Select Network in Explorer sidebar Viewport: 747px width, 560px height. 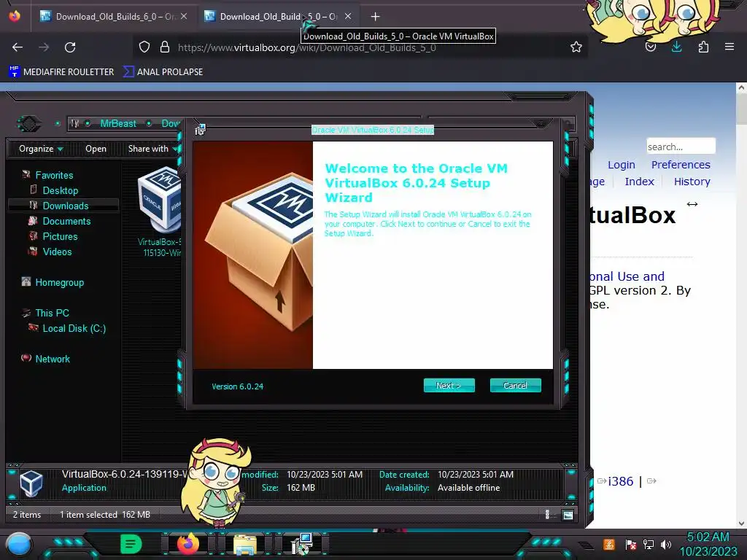[x=53, y=359]
